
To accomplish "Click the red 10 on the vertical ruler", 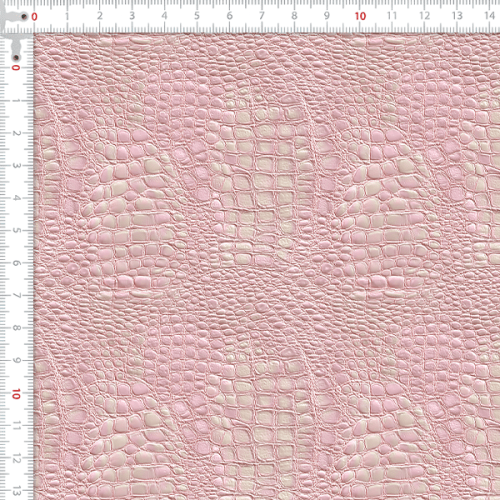I will [x=16, y=394].
